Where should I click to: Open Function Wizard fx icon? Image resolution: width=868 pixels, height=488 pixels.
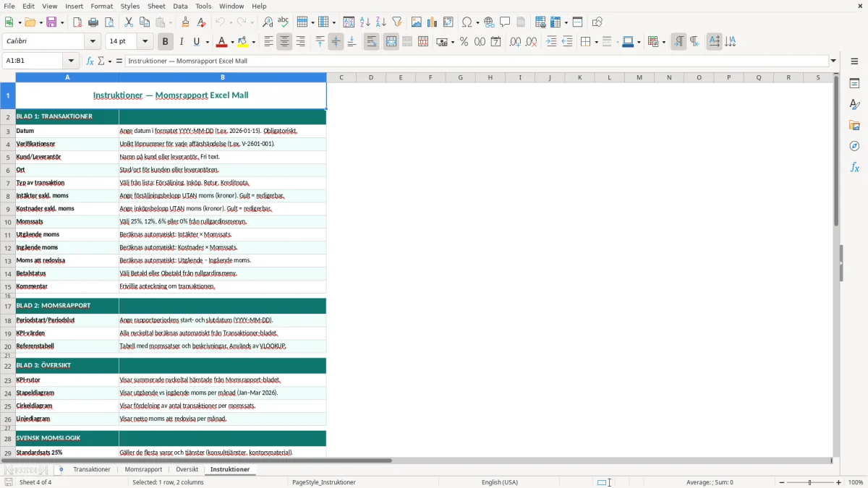pyautogui.click(x=90, y=61)
